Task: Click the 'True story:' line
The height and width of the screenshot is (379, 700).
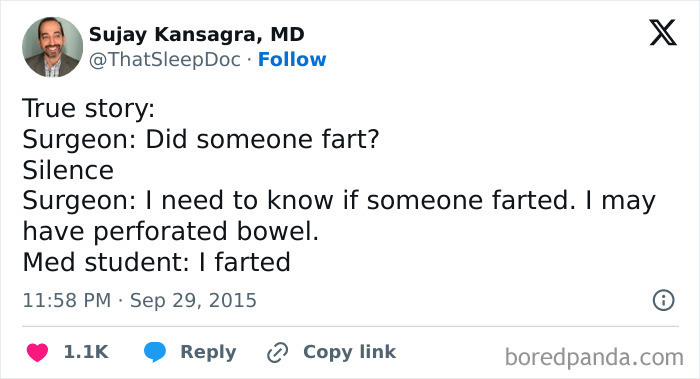Action: coord(89,108)
